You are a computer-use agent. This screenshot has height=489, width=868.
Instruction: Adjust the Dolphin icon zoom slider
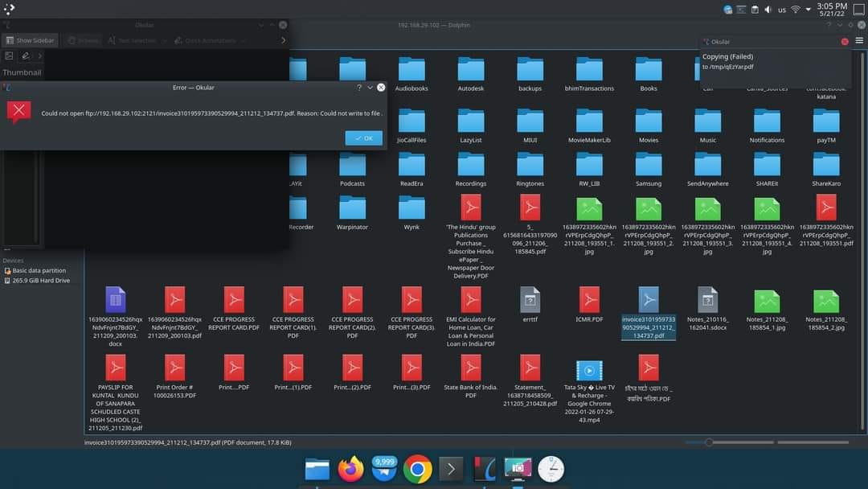[709, 442]
